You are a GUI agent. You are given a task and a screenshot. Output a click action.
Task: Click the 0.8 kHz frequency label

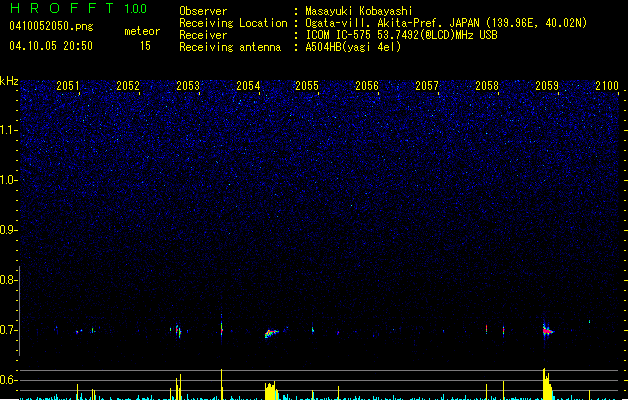coord(8,280)
